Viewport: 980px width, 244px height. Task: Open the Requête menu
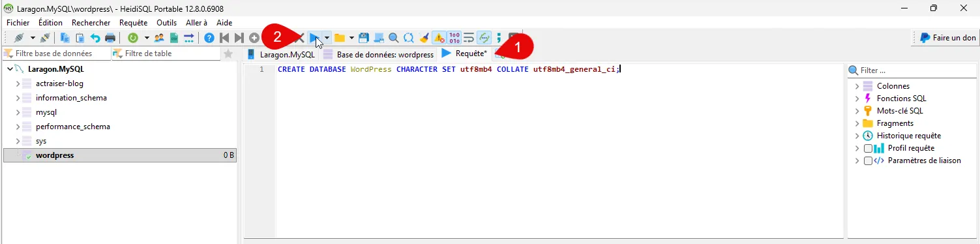[133, 22]
